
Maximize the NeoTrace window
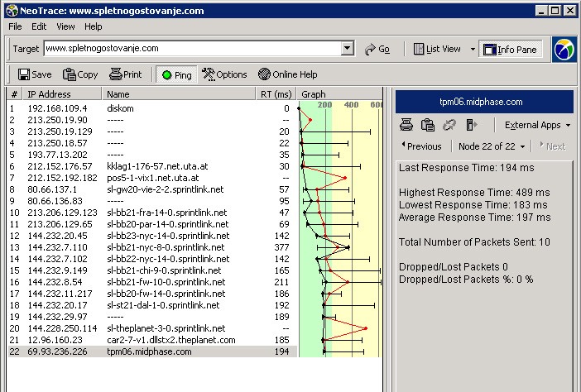coord(555,11)
